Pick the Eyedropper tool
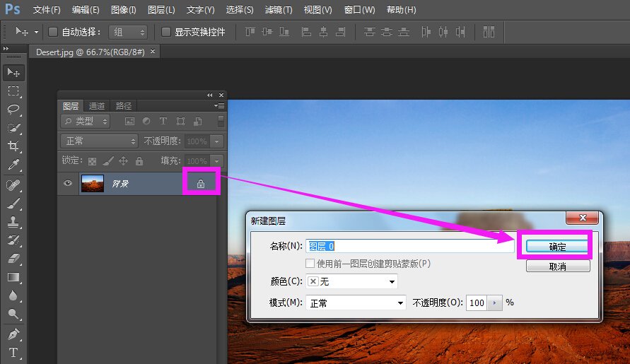Viewport: 630px width, 364px height. [x=13, y=165]
